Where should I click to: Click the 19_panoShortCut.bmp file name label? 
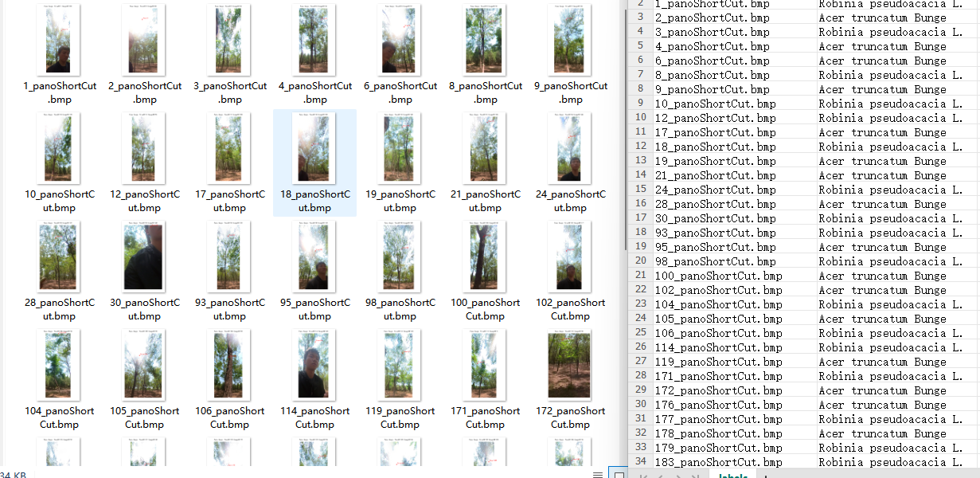click(x=400, y=201)
